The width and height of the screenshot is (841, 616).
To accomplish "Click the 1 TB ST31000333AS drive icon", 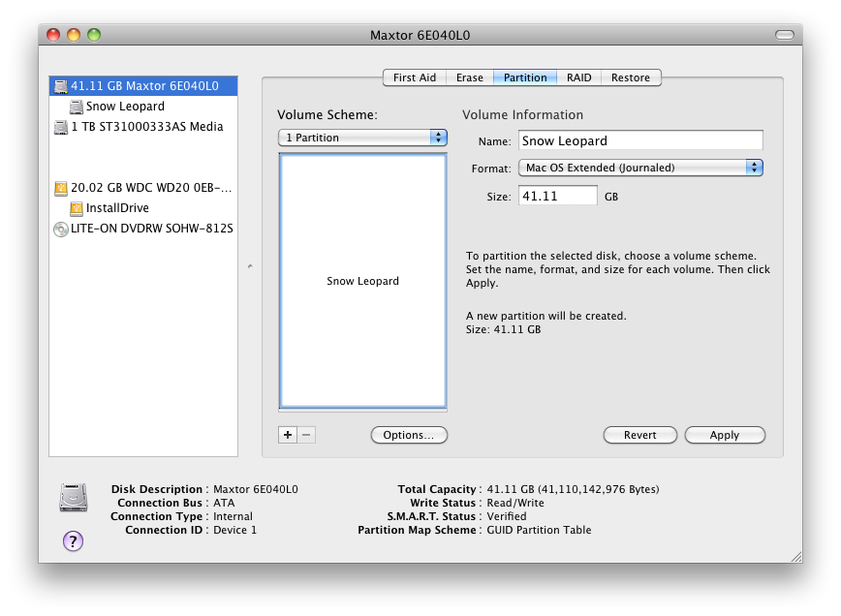I will [x=61, y=127].
